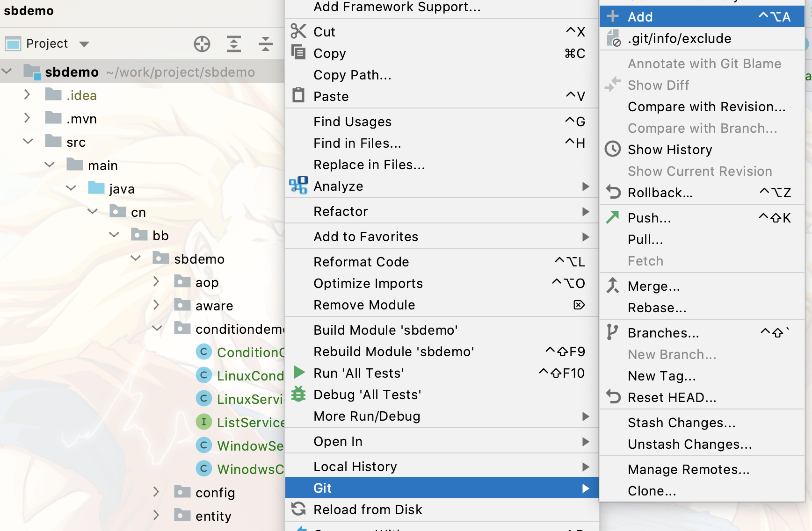This screenshot has width=812, height=531.
Task: Click the Collapse All icon in Project toolbar
Action: pos(265,44)
